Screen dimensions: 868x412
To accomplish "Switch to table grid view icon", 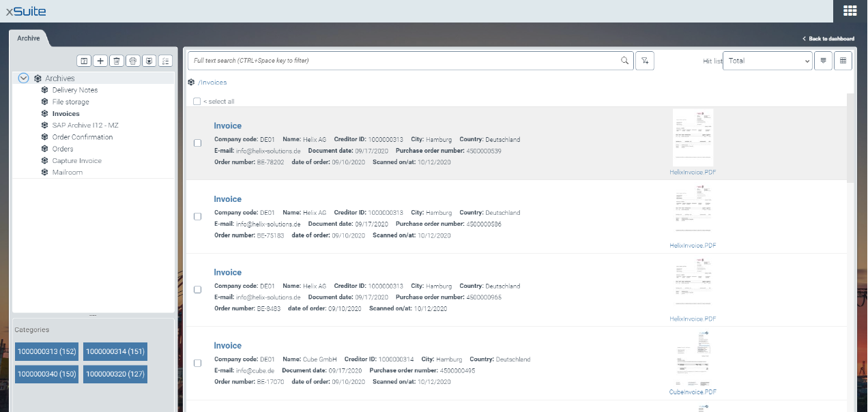I will [x=843, y=61].
